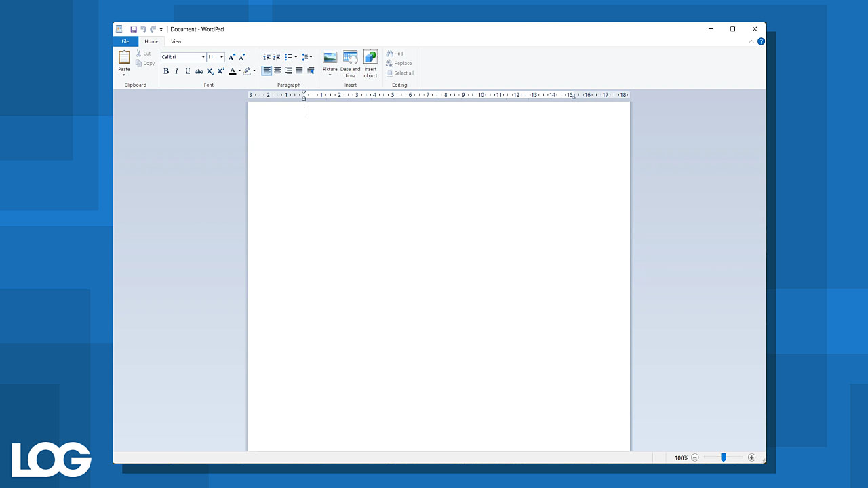Image resolution: width=868 pixels, height=488 pixels.
Task: Toggle Subscript formatting
Action: click(x=210, y=71)
